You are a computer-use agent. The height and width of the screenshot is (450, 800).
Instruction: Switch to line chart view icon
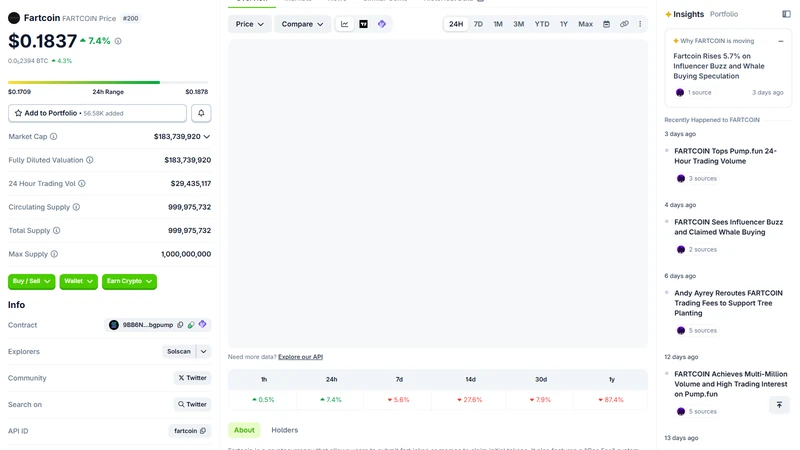(x=344, y=24)
